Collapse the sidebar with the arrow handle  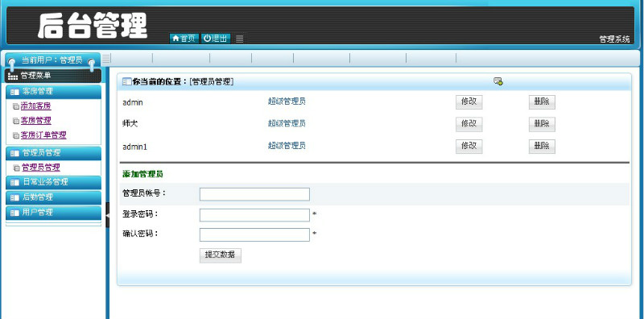[108, 215]
